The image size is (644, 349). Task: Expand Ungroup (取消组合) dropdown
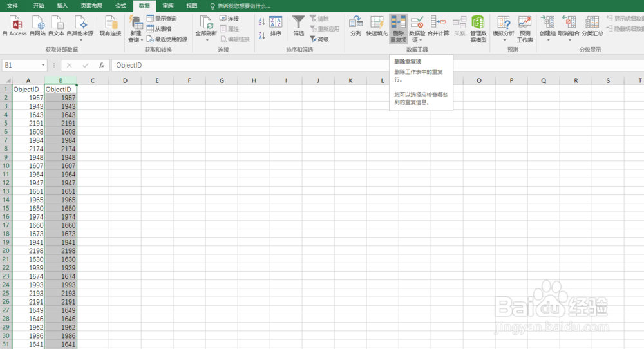569,40
